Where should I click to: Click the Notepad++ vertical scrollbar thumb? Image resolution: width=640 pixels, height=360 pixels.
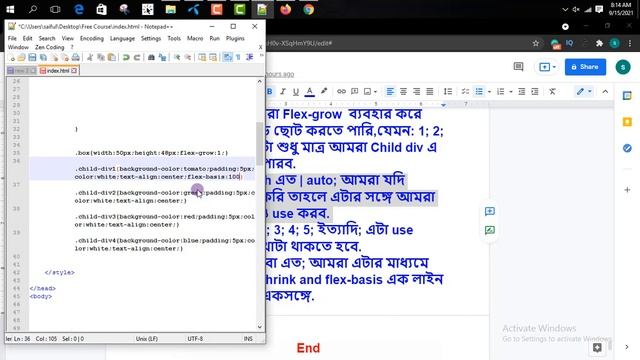click(x=260, y=143)
